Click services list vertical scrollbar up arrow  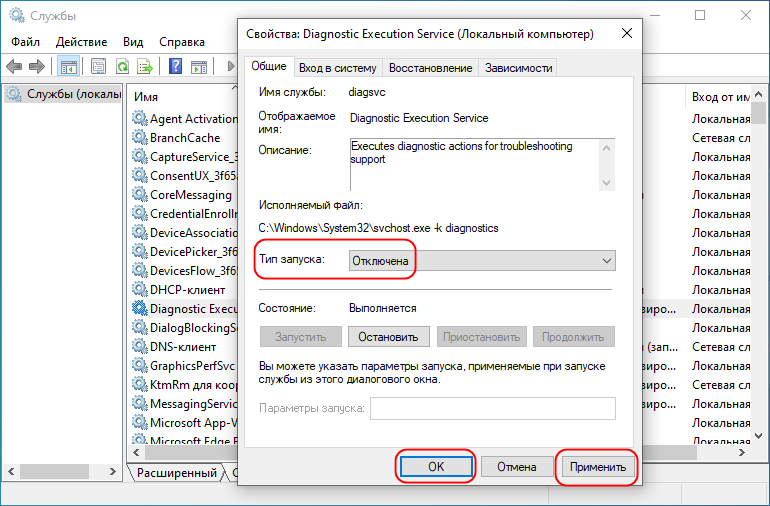[x=759, y=94]
